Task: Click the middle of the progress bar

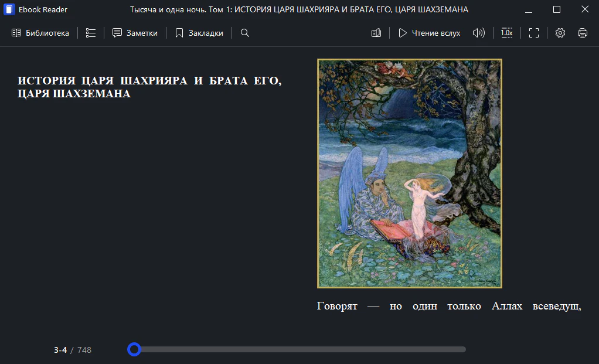Action: point(299,349)
